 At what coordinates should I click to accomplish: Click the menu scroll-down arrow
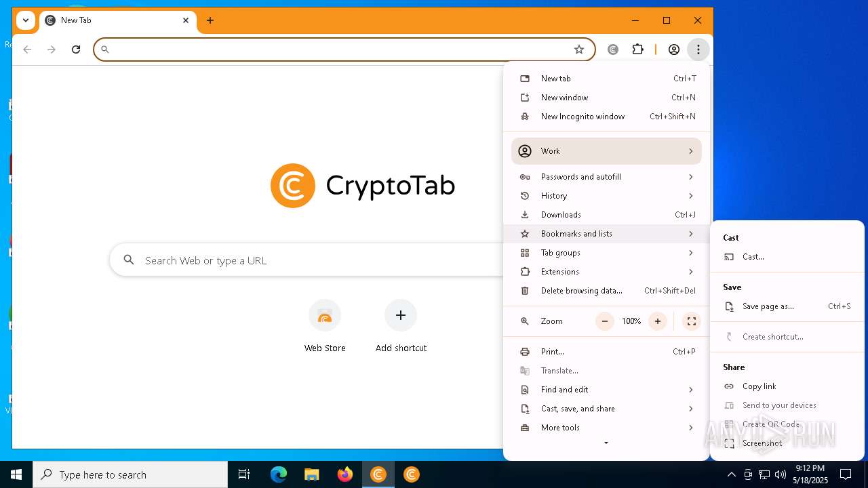coord(606,443)
